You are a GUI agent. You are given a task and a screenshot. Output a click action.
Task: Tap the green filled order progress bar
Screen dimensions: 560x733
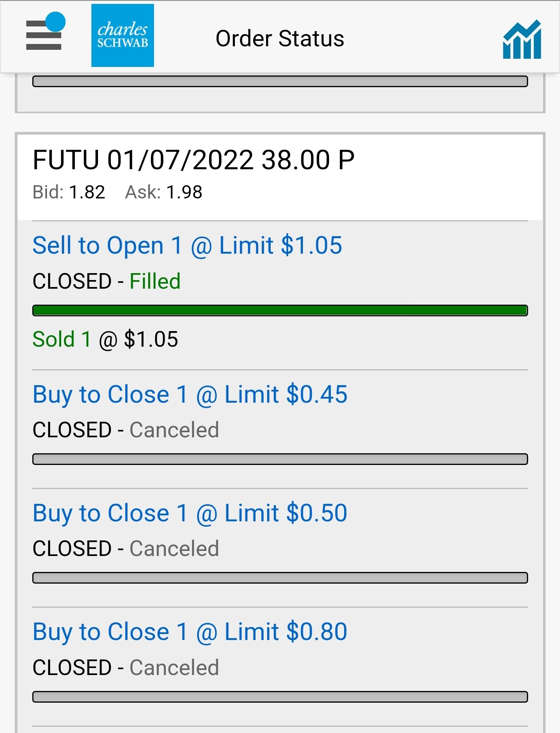tap(280, 310)
